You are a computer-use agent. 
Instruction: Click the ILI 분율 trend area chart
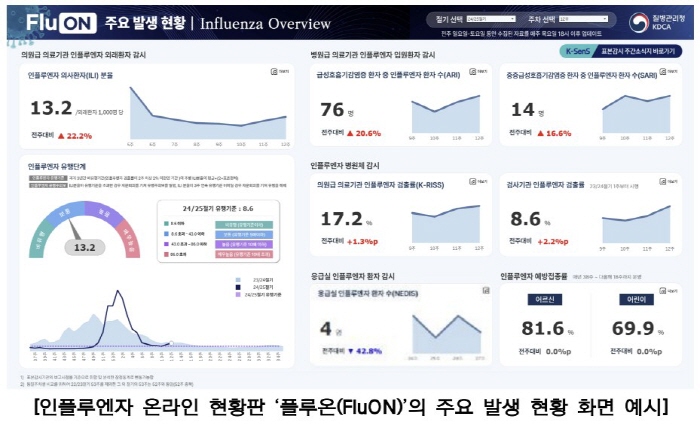click(x=208, y=113)
